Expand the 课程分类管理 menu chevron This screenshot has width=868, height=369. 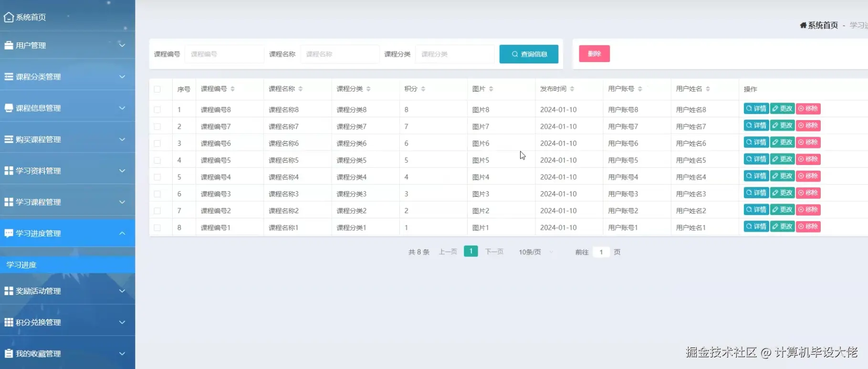point(122,77)
